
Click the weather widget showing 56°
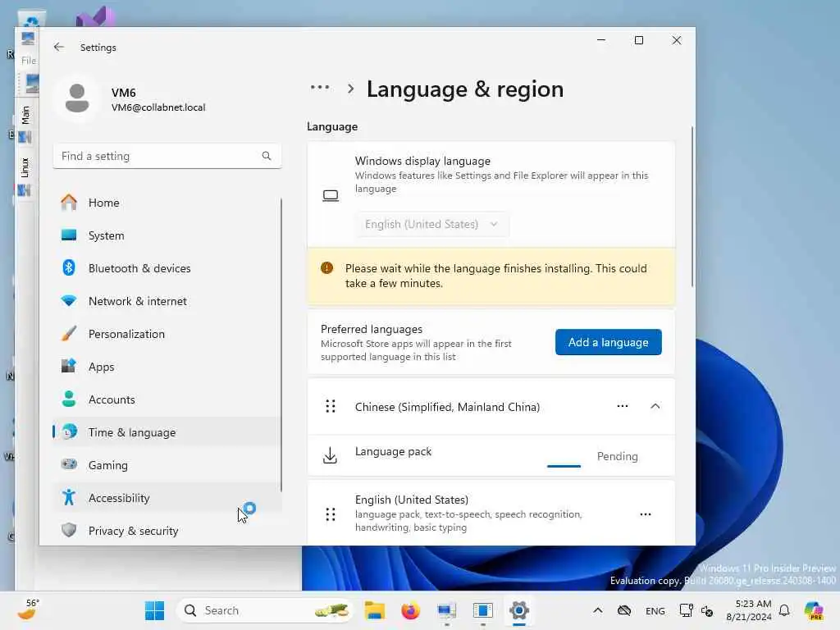(29, 610)
